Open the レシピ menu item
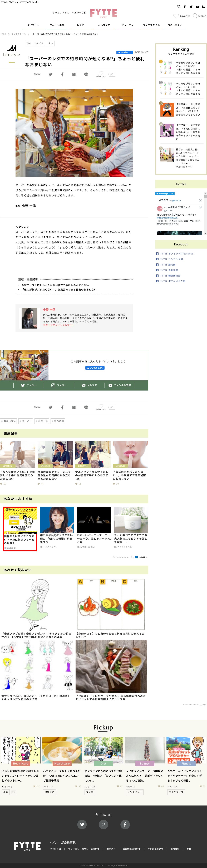The width and height of the screenshot is (207, 868). (x=80, y=25)
